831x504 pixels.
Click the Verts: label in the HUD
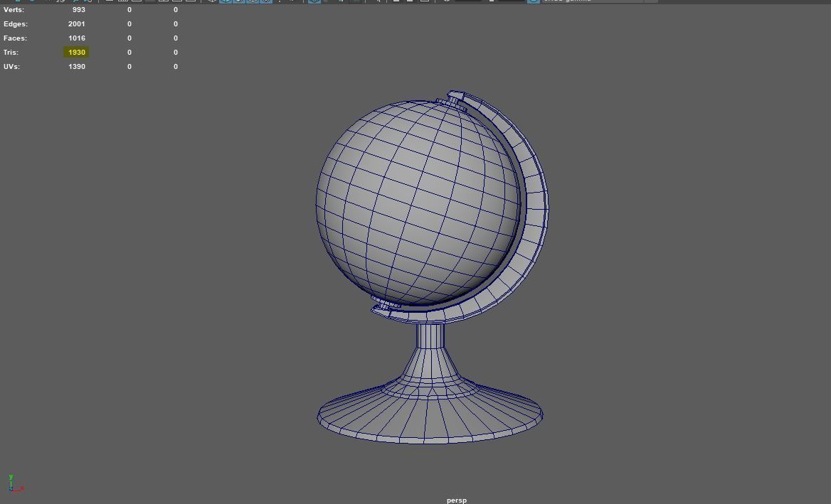pyautogui.click(x=14, y=9)
